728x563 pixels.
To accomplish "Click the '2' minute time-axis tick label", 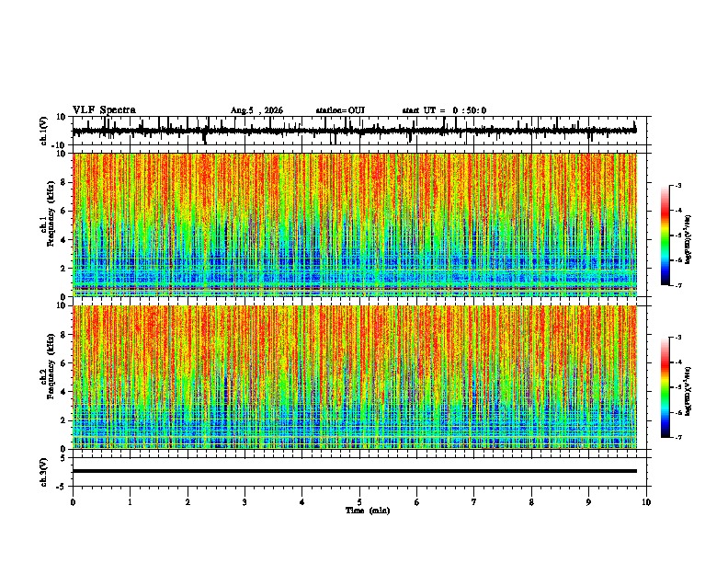I will pyautogui.click(x=188, y=502).
